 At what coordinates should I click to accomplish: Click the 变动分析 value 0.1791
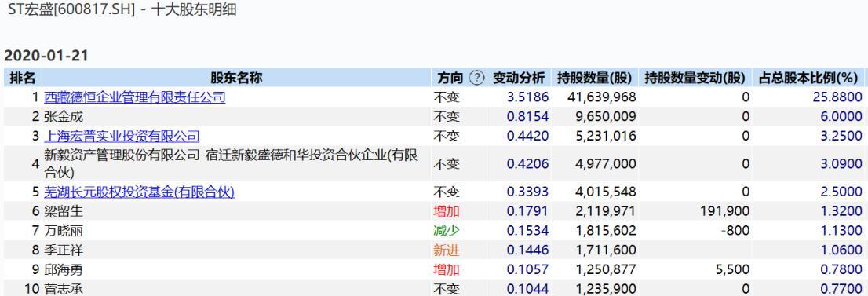pyautogui.click(x=527, y=212)
